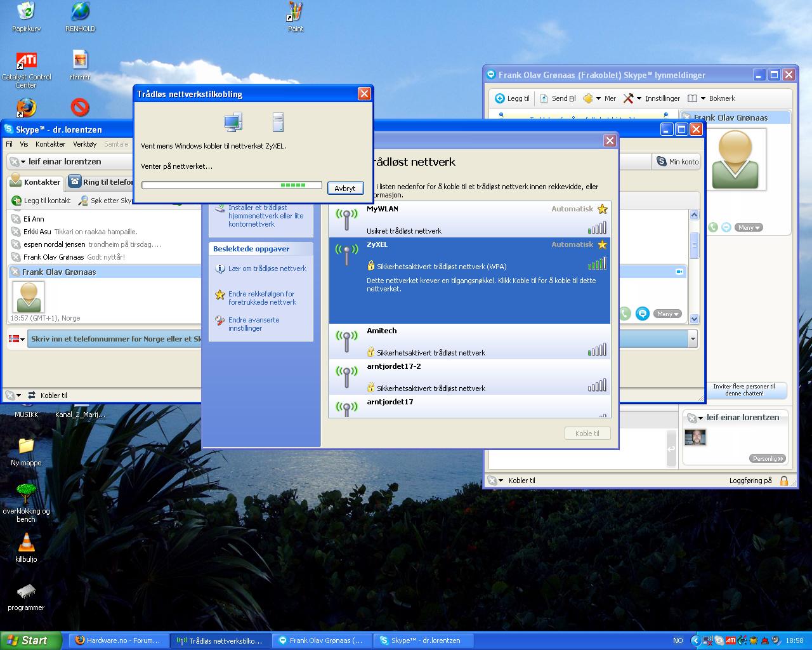Click the 18:58 clock in the system tray
Screen dimensions: 812x650
[x=794, y=640]
